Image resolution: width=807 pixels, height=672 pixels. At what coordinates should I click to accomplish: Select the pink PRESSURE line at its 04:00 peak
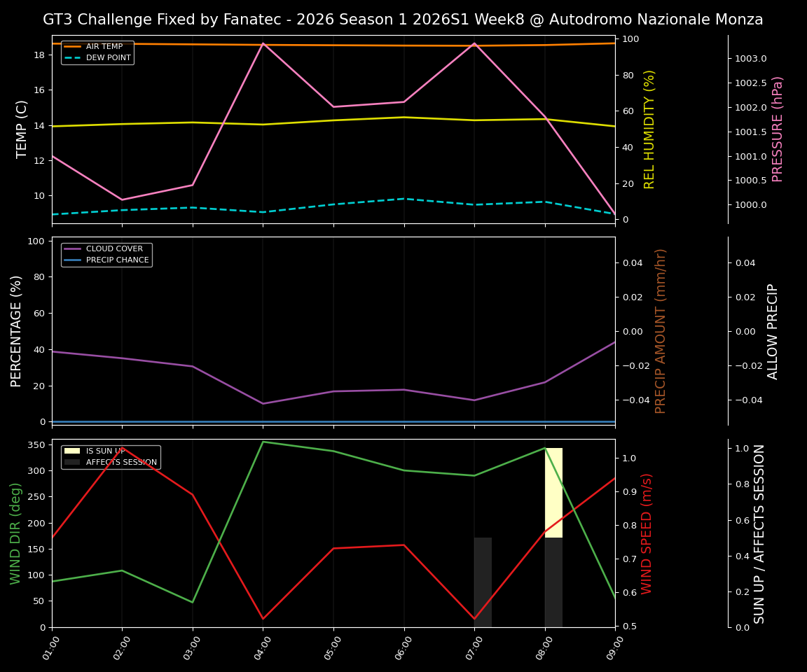tap(262, 43)
